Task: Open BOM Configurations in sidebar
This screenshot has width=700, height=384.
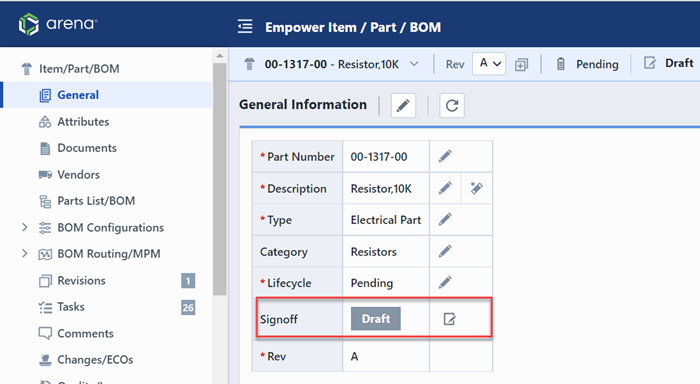Action: [x=110, y=228]
